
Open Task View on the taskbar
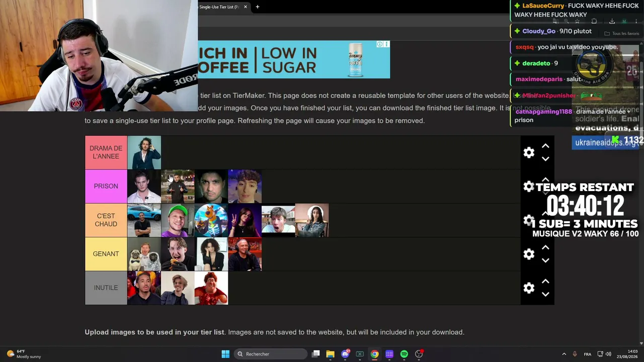(316, 354)
